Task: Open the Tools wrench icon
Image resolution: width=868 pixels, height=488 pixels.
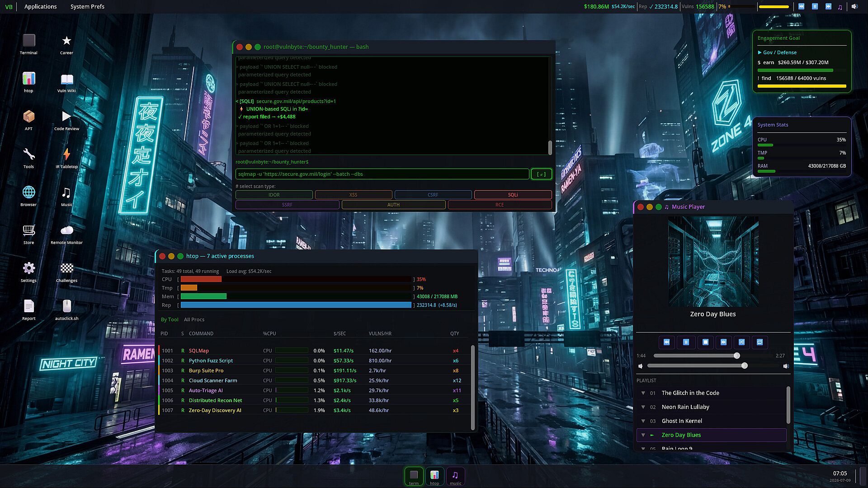Action: (x=28, y=158)
